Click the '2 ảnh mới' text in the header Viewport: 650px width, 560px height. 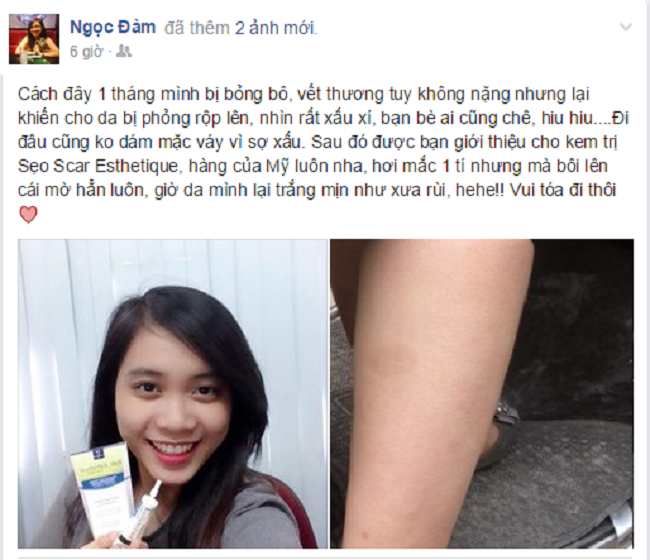tap(276, 28)
